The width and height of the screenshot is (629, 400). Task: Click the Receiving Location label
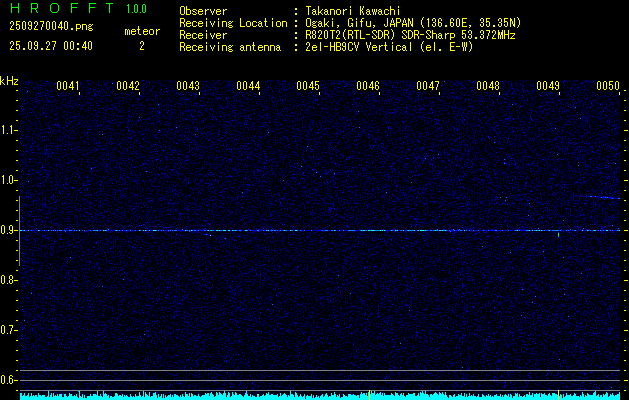tap(233, 23)
